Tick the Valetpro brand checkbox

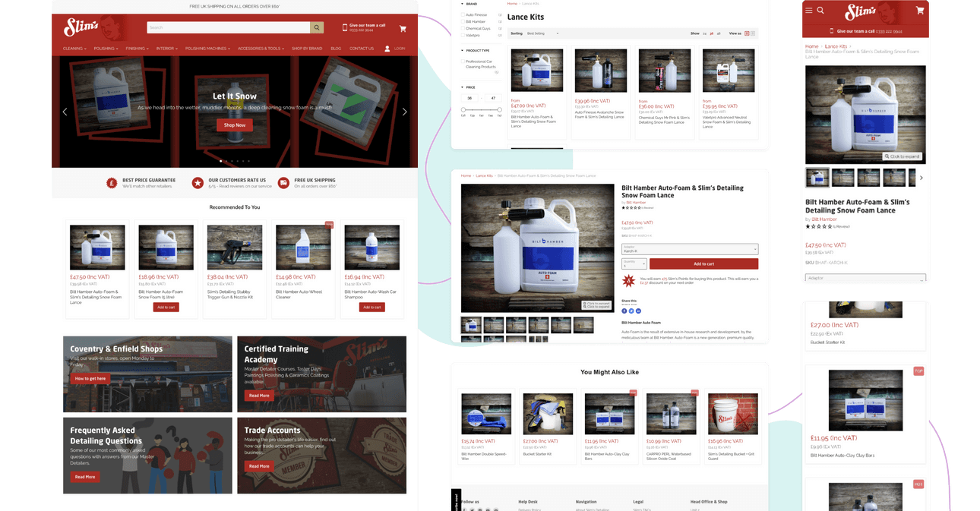(x=463, y=35)
